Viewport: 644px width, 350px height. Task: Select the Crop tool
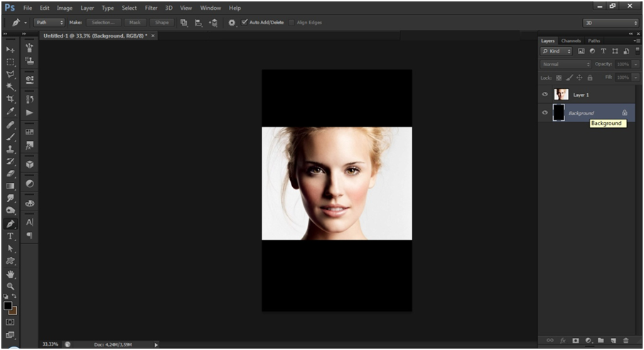[11, 99]
